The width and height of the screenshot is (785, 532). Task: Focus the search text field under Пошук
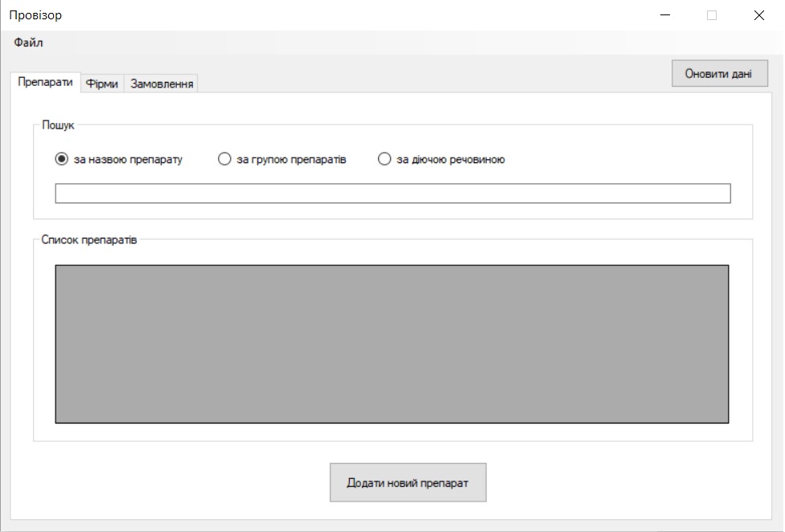pos(392,194)
